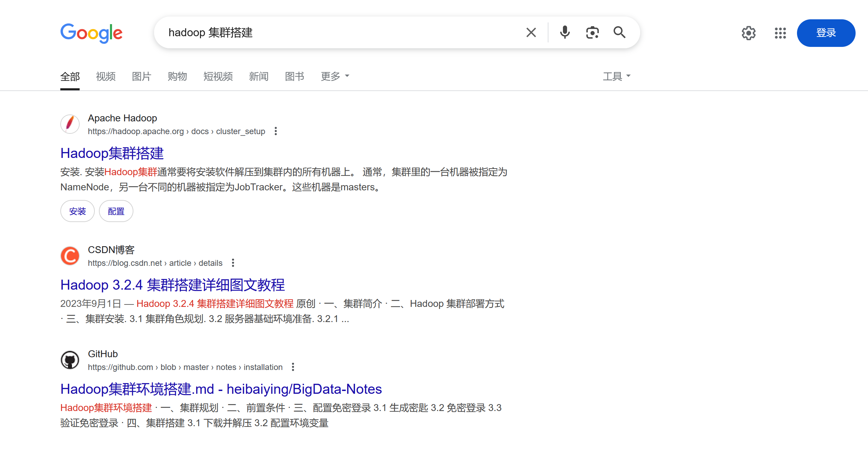Click the github.com URL breadcrumb
Image resolution: width=868 pixels, height=451 pixels.
(185, 367)
